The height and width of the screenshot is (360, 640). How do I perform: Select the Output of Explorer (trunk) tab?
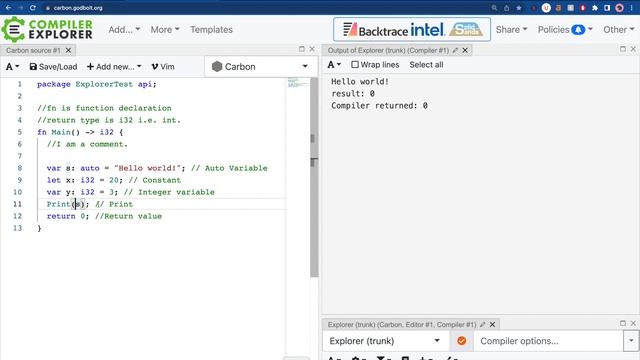(x=388, y=50)
